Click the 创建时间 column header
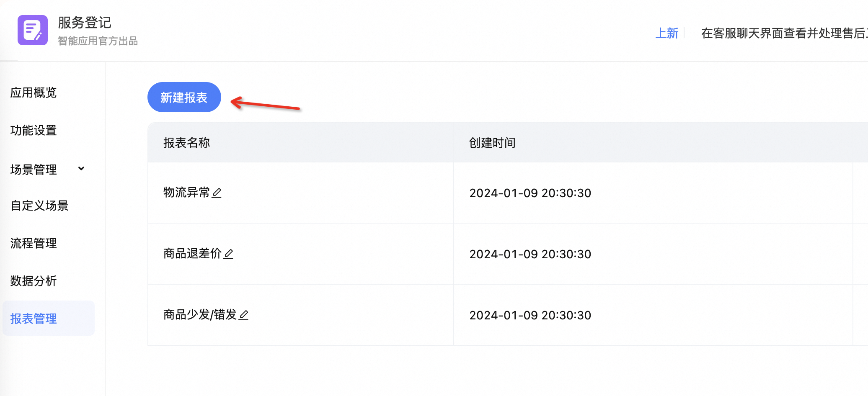 point(492,143)
